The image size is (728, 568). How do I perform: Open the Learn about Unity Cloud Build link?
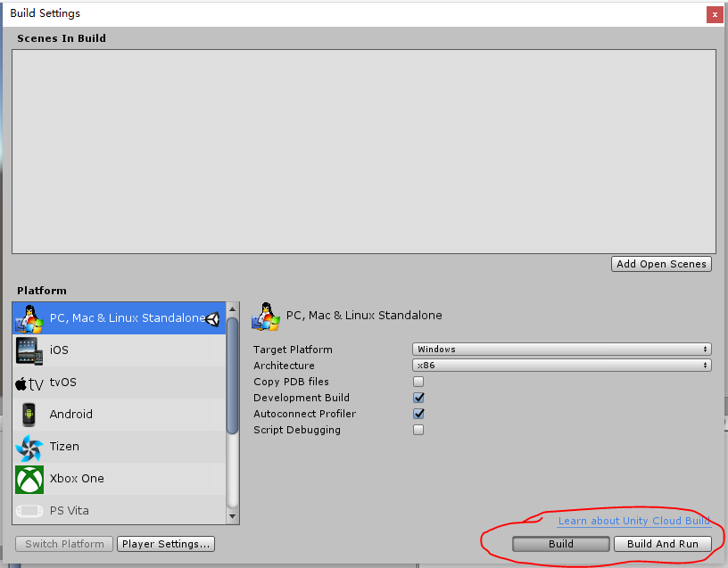tap(634, 521)
